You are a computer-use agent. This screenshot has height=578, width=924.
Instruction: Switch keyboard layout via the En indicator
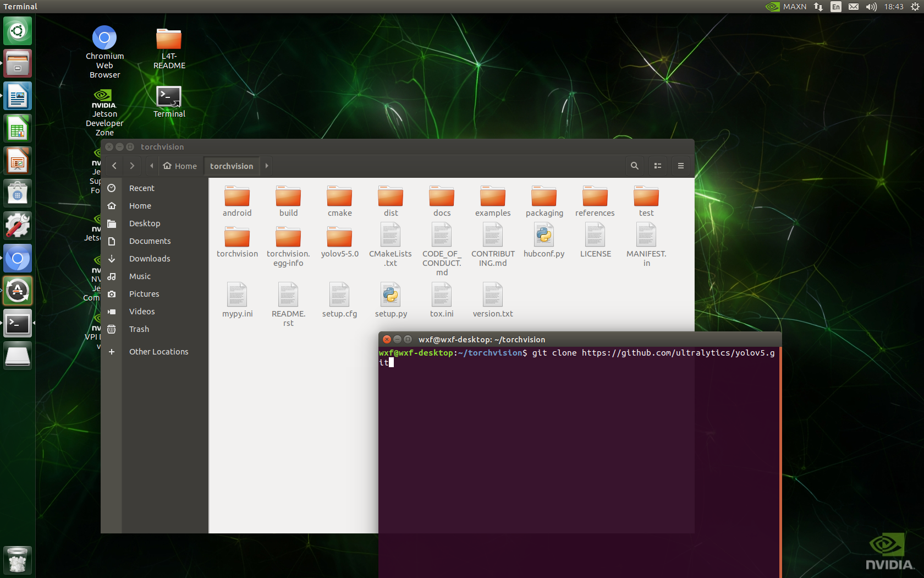click(835, 7)
